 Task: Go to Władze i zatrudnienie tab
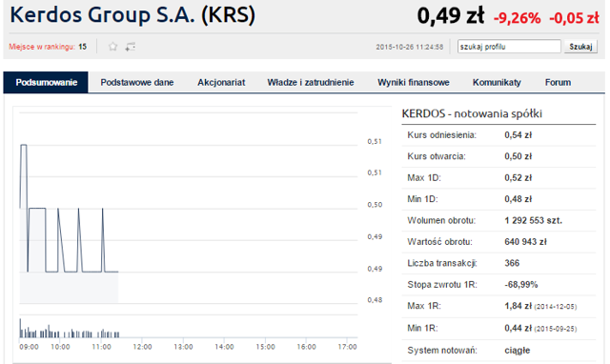(x=311, y=83)
